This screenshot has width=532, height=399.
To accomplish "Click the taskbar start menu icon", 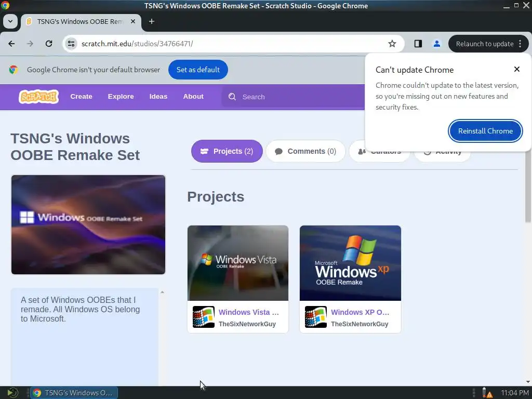I will click(12, 393).
